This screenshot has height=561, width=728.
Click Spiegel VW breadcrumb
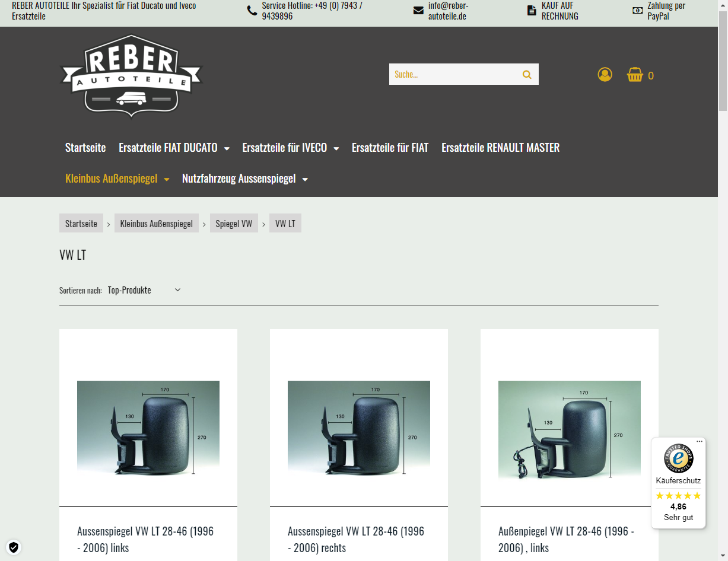[234, 223]
